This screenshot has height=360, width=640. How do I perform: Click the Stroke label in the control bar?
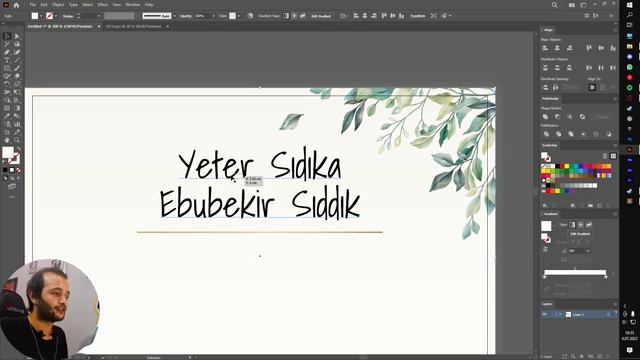(x=68, y=16)
